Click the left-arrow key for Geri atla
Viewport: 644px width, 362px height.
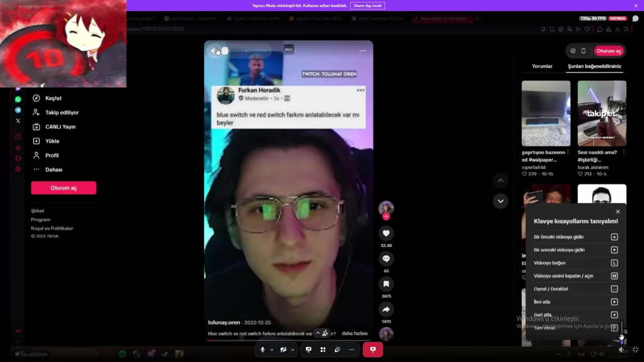tap(614, 315)
